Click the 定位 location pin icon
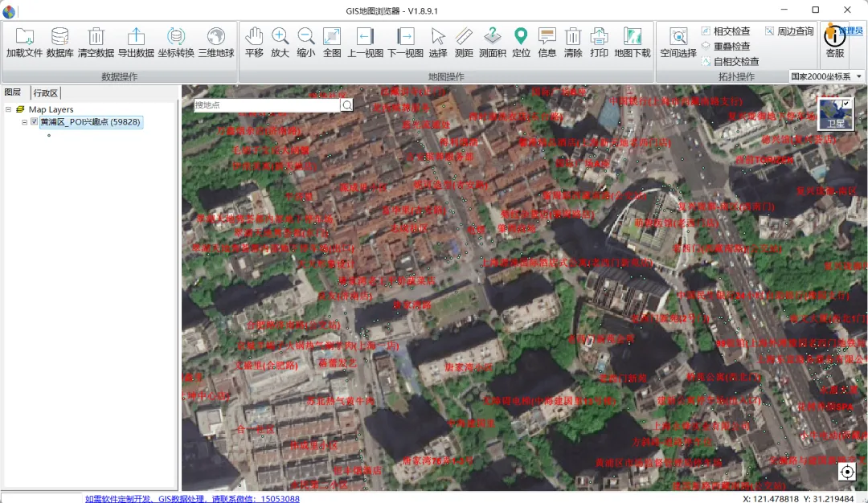The width and height of the screenshot is (868, 503). tap(521, 36)
